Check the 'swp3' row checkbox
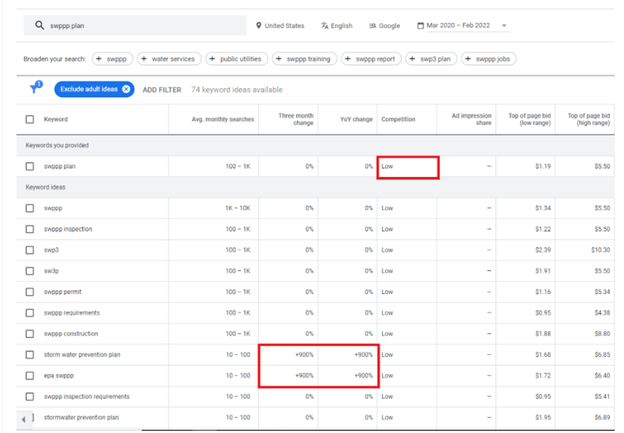The width and height of the screenshot is (624, 433). click(x=30, y=250)
